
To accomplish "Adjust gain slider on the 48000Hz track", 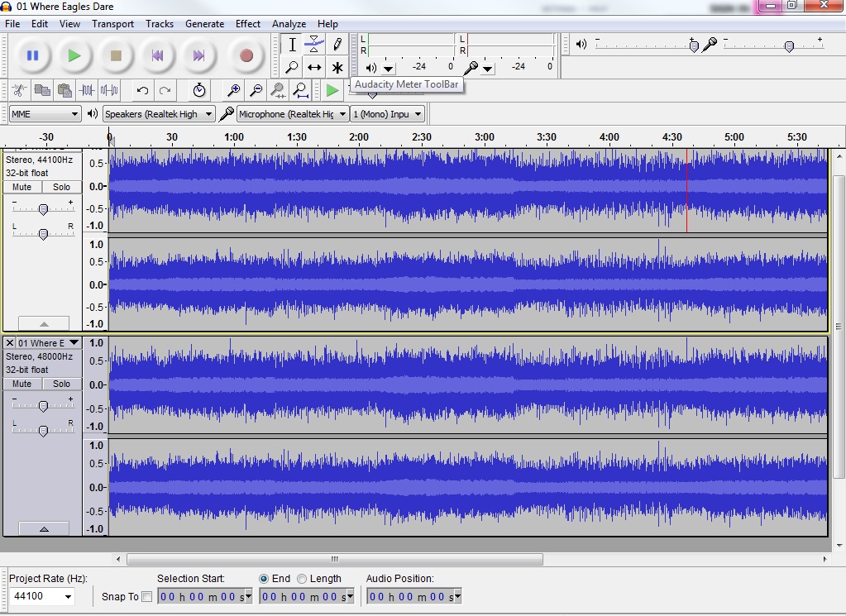I will pyautogui.click(x=43, y=405).
